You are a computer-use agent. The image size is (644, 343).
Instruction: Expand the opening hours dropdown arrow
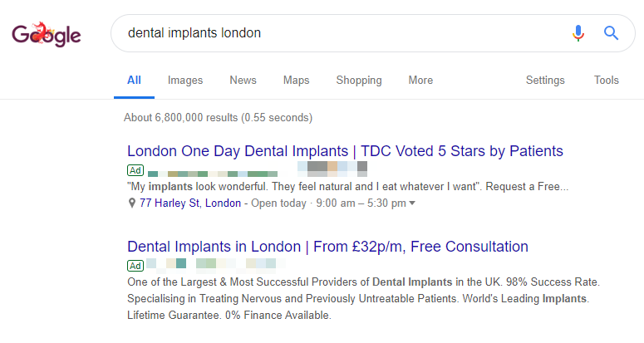pos(412,203)
